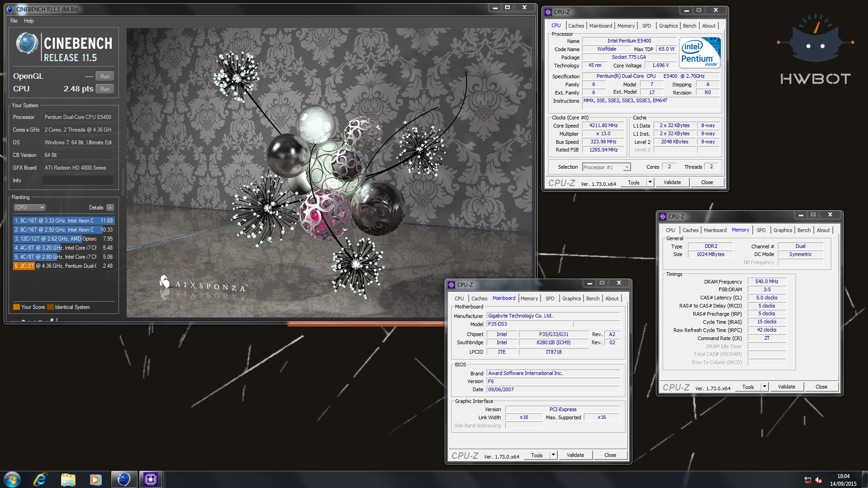Viewport: 868px width, 488px height.
Task: Click network icon in system tray
Action: tap(808, 480)
